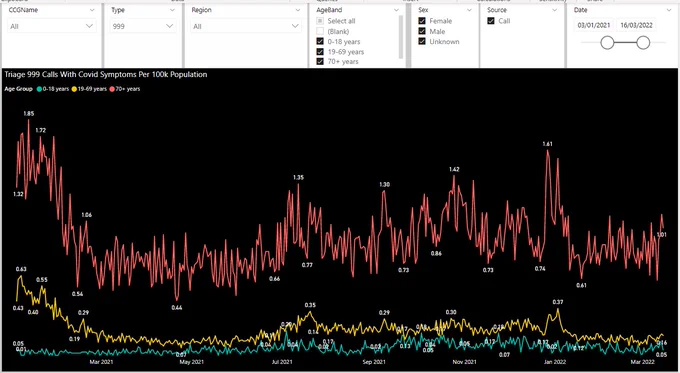Screen dimensions: 680x373
Task: Click the right date range slider handle
Action: (643, 43)
